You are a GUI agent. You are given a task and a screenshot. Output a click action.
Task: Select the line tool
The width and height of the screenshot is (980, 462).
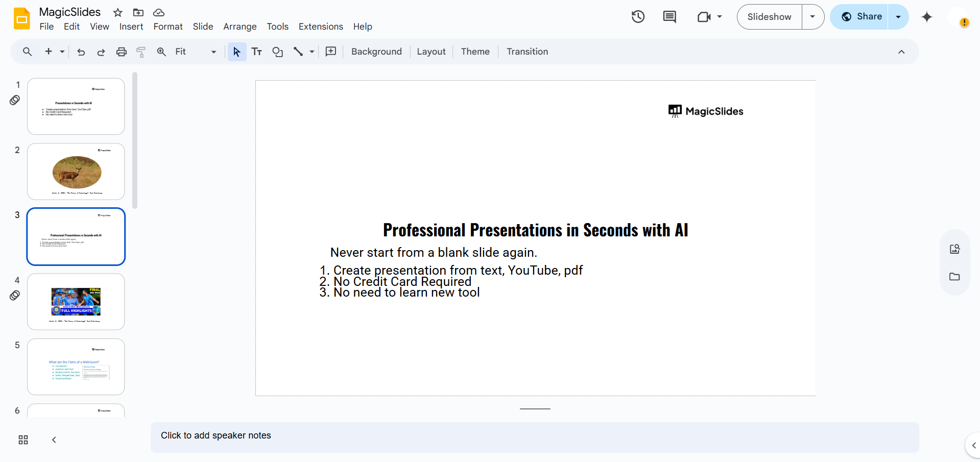coord(298,52)
